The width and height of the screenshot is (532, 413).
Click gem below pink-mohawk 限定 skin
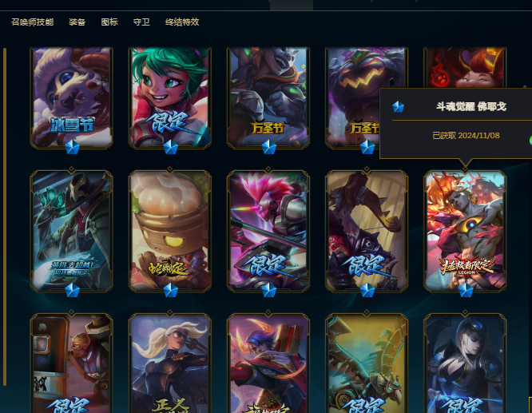tap(268, 291)
